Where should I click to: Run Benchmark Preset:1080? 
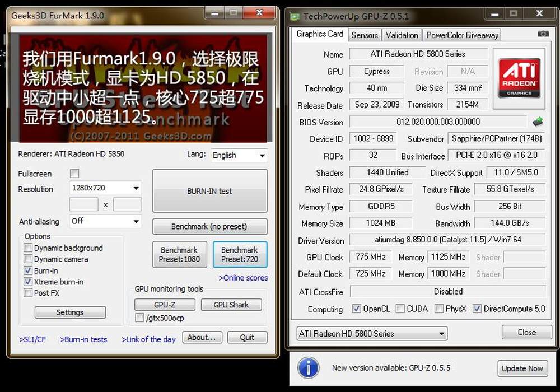pyautogui.click(x=179, y=254)
